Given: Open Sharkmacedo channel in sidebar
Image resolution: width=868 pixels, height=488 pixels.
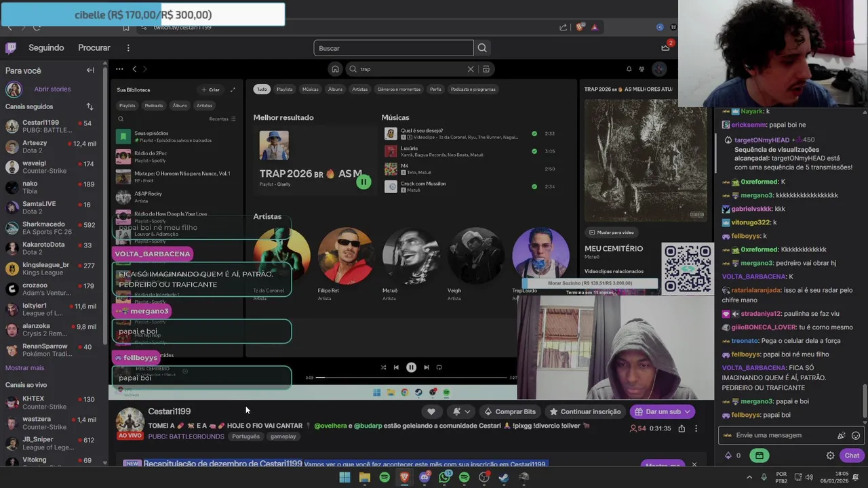Looking at the screenshot, I should pos(52,228).
